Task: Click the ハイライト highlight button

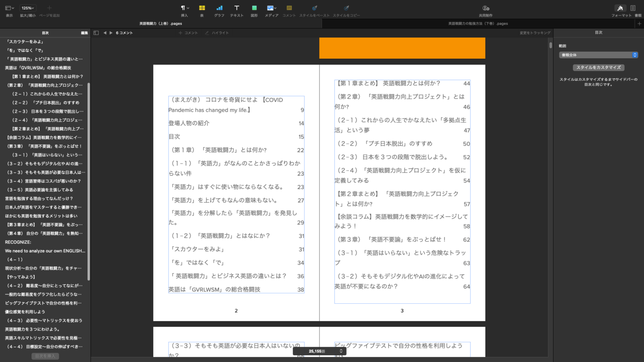Action: (217, 33)
